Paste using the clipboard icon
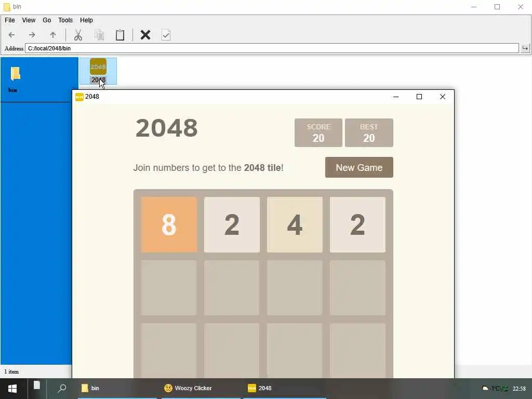 point(120,35)
